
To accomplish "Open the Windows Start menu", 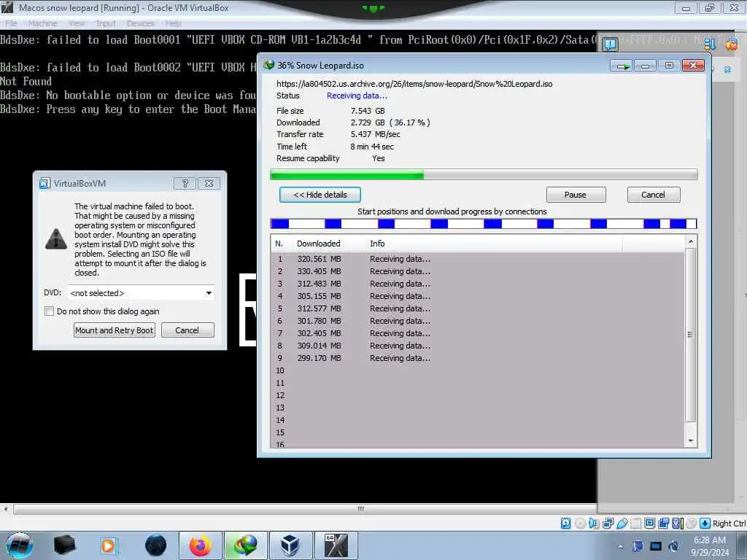I will tap(20, 545).
